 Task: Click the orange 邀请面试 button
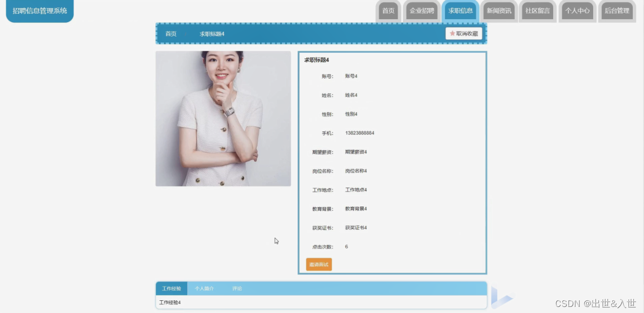coord(319,264)
